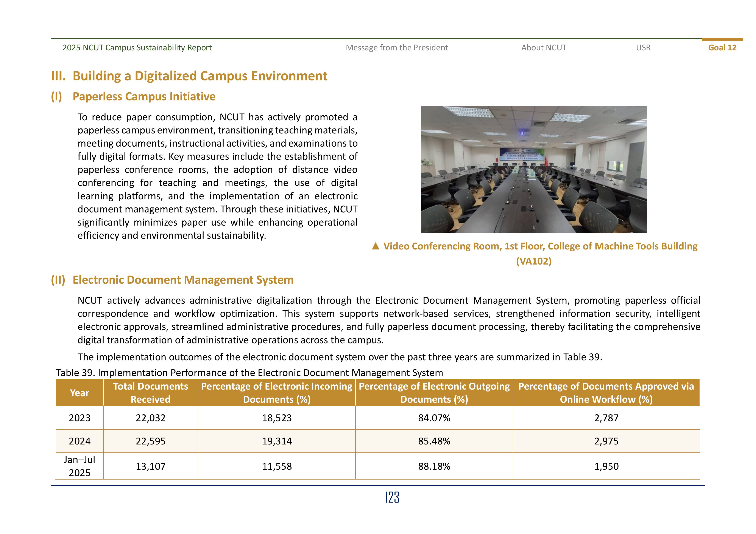Click the page number 123

[x=392, y=497]
